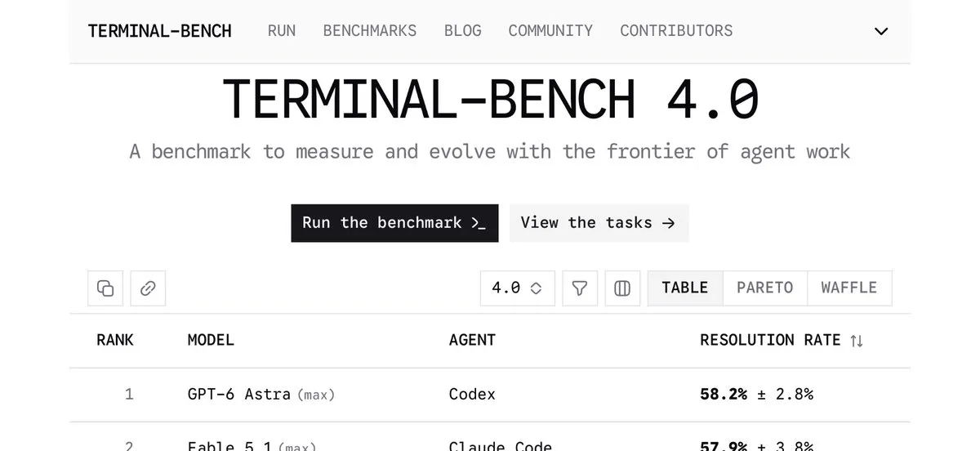This screenshot has width=980, height=451.
Task: Click the MODEL column header
Action: (211, 340)
